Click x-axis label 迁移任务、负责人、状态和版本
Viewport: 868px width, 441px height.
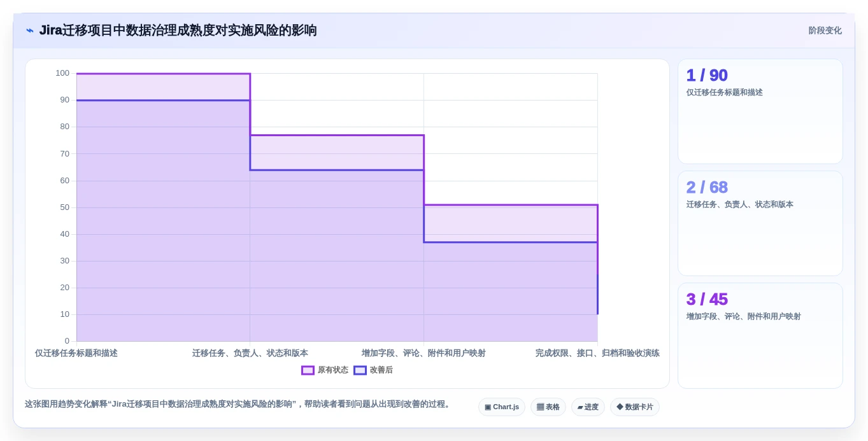click(250, 353)
